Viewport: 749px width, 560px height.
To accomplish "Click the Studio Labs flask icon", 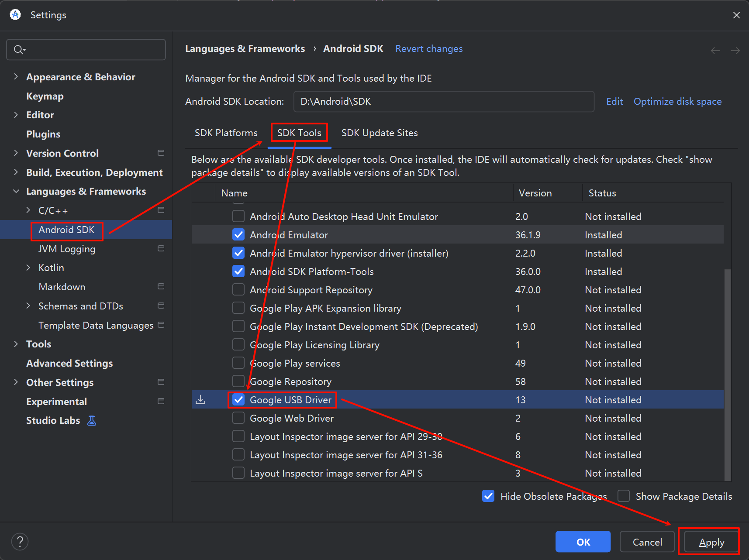I will [x=92, y=420].
